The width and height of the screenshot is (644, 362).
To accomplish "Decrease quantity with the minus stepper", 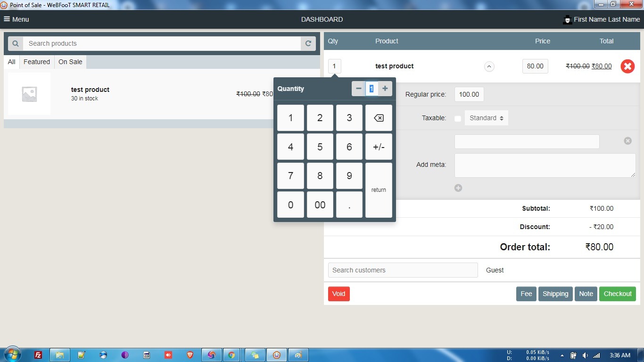I will click(359, 89).
